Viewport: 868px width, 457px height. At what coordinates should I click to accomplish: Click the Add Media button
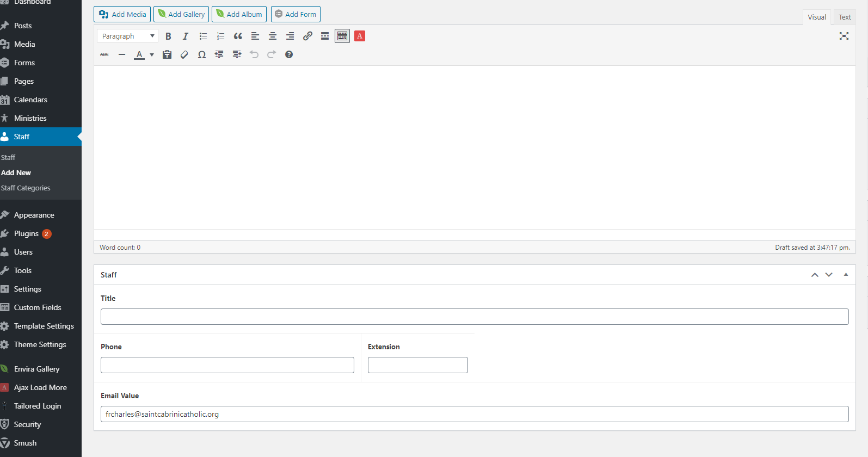[x=123, y=15]
